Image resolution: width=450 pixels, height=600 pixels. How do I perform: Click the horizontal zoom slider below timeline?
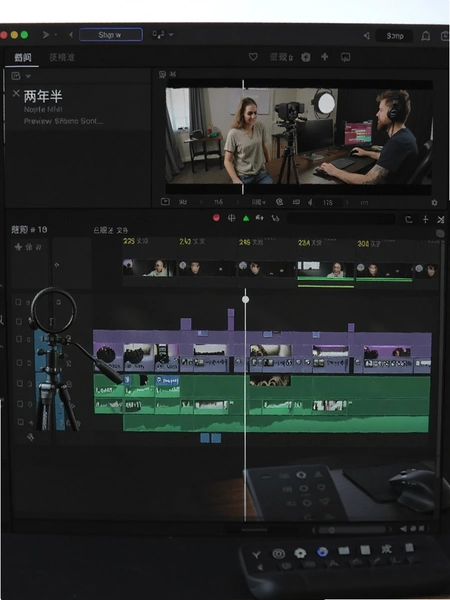tap(352, 530)
